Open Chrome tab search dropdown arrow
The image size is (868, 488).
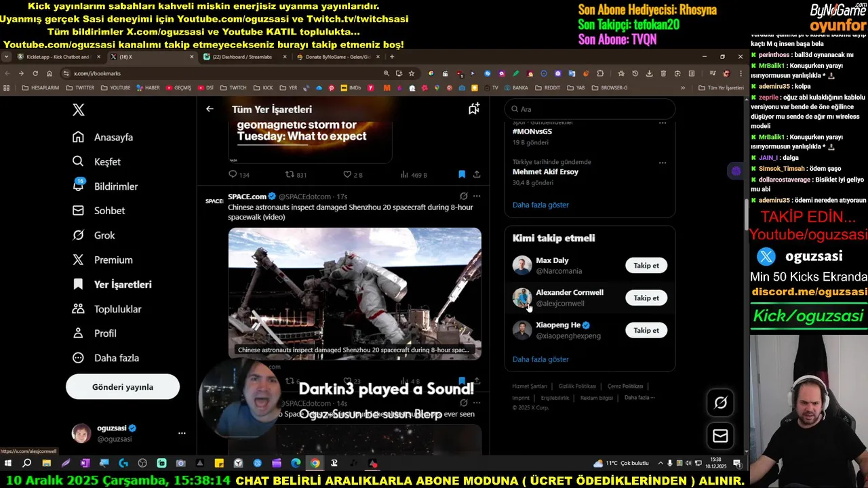click(6, 57)
